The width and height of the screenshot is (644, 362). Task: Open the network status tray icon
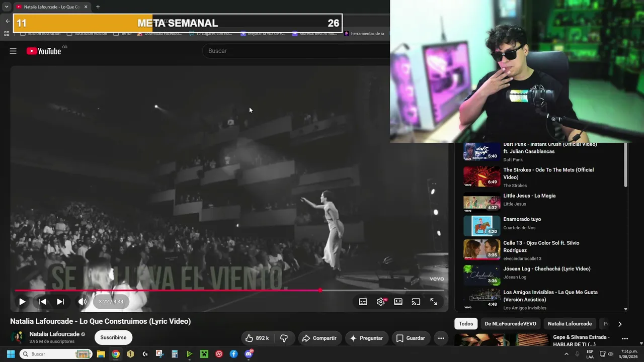tap(602, 354)
